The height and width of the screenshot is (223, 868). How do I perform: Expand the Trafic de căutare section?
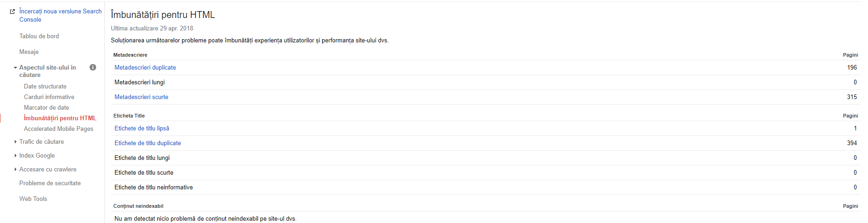point(15,142)
